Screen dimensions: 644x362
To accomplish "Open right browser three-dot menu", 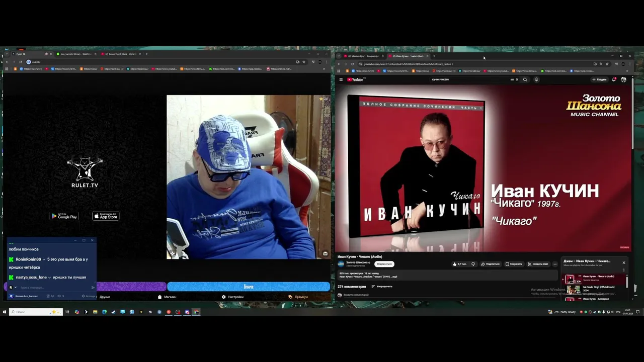I will (629, 64).
